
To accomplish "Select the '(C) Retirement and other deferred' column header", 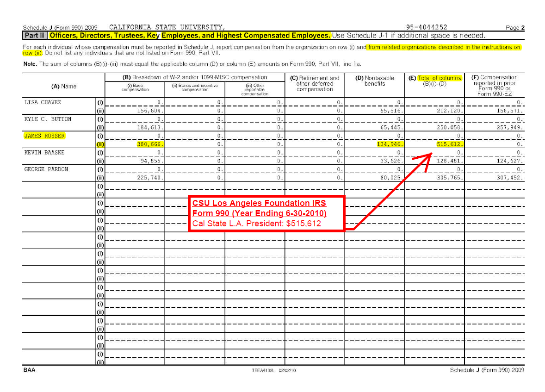I will [315, 84].
